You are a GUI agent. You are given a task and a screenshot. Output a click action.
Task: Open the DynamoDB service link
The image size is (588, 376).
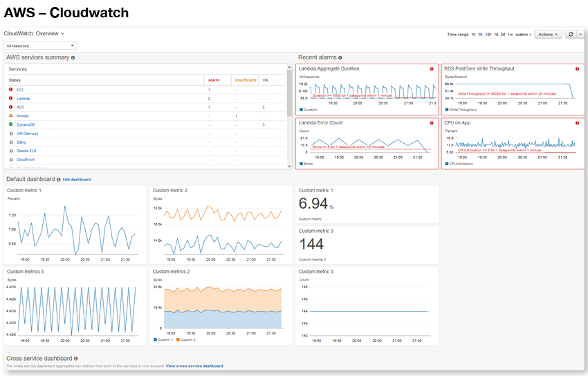click(x=26, y=124)
